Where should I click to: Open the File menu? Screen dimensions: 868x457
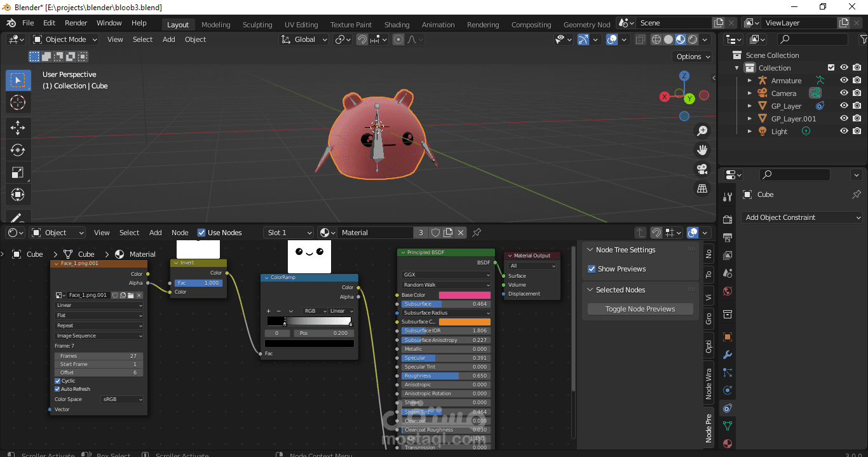pos(28,23)
